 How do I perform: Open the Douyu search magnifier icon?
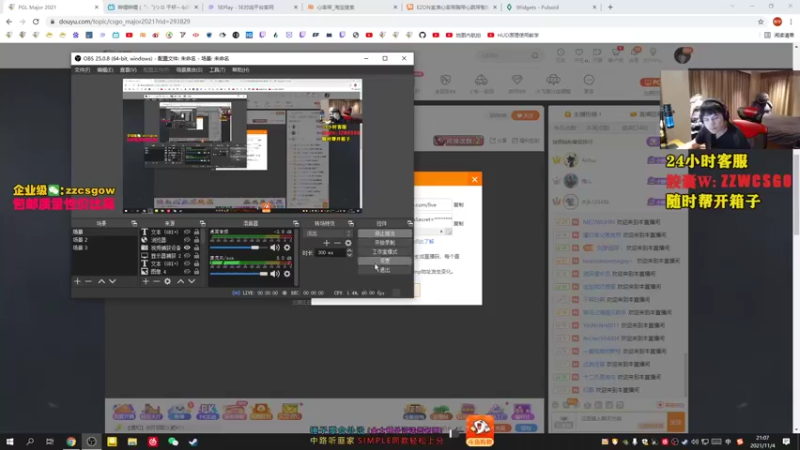[x=535, y=55]
